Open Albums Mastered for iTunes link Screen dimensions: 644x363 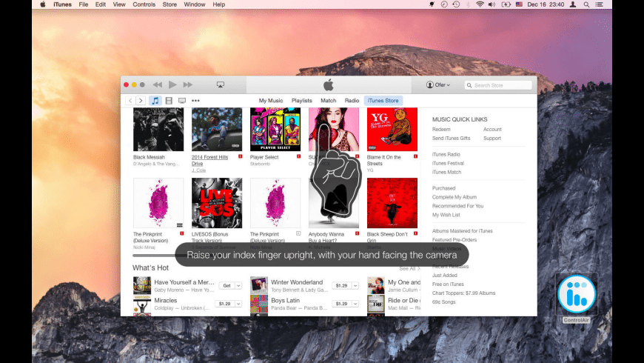pyautogui.click(x=462, y=231)
